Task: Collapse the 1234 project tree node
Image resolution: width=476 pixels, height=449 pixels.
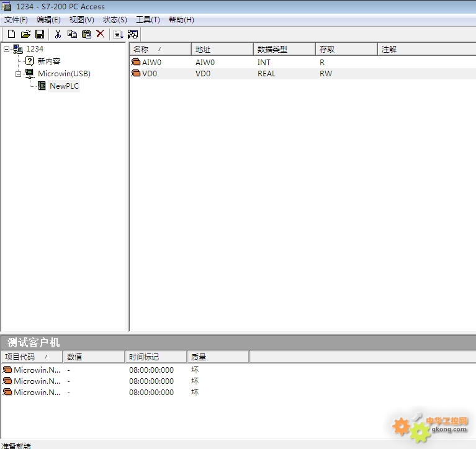Action: (6, 49)
